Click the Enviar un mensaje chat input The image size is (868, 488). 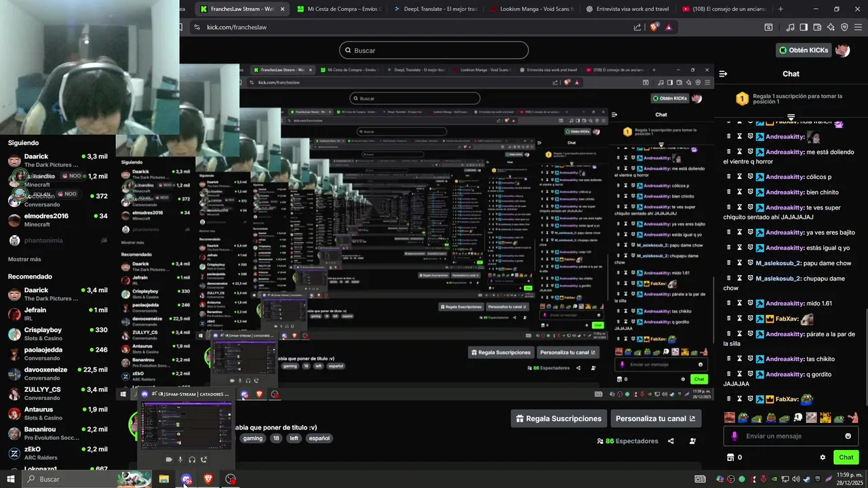789,436
